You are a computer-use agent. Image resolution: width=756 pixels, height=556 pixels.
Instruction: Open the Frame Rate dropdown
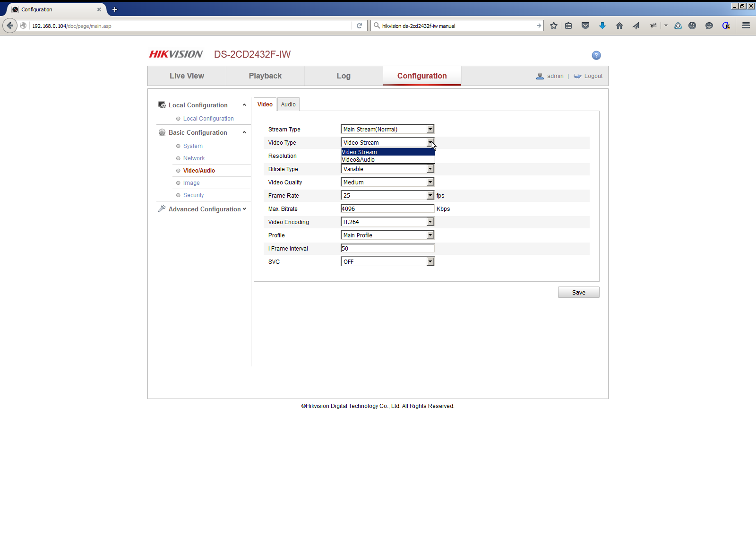coord(387,195)
